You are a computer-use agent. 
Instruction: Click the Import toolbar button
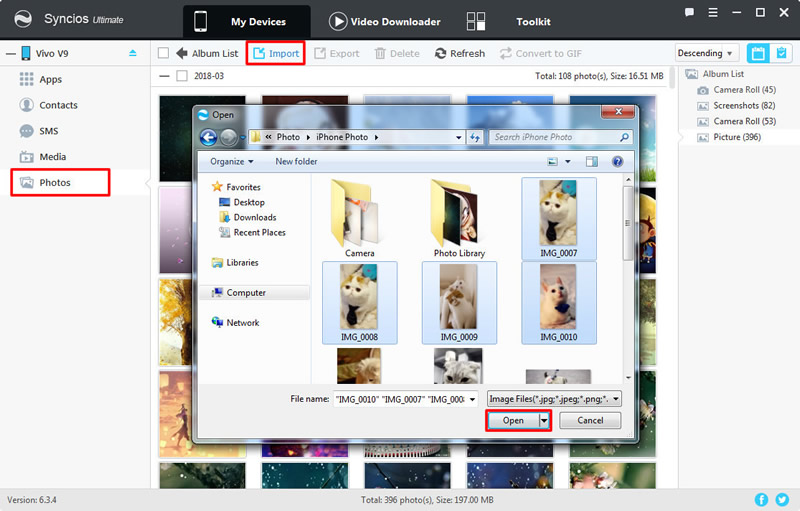coord(276,54)
